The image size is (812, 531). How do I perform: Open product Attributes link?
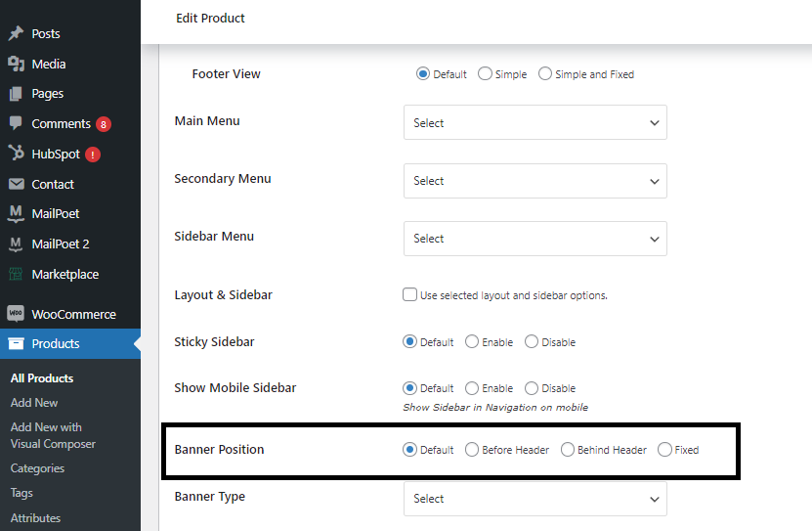point(35,518)
